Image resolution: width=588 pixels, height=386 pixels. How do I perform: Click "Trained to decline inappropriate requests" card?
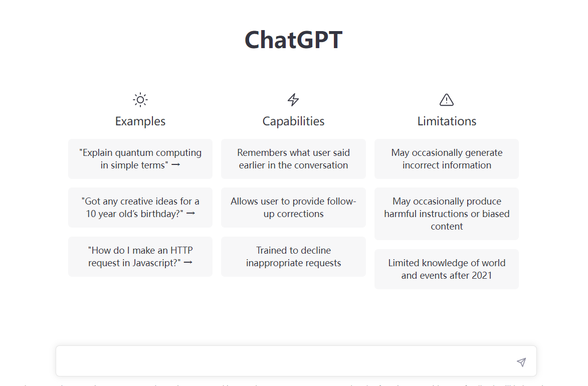[293, 257]
